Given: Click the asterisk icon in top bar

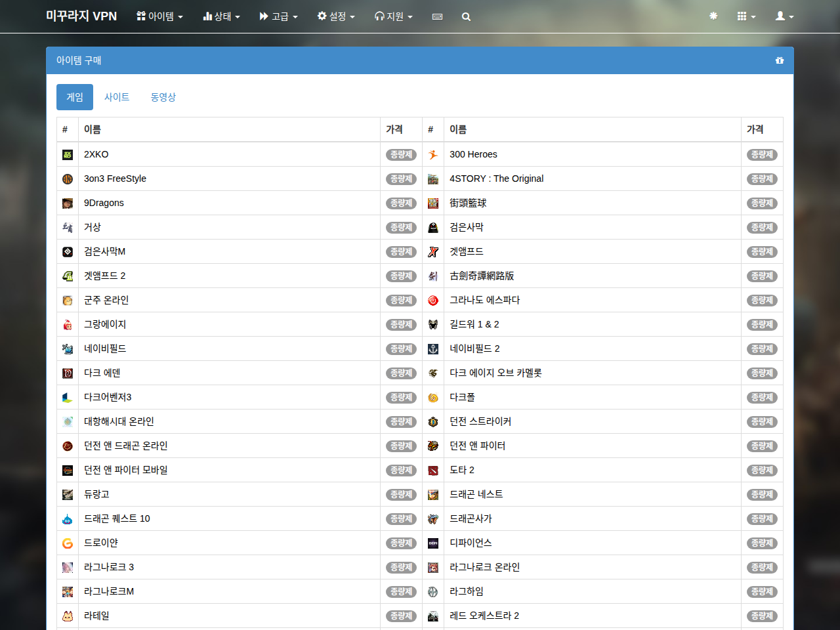Looking at the screenshot, I should pyautogui.click(x=713, y=16).
